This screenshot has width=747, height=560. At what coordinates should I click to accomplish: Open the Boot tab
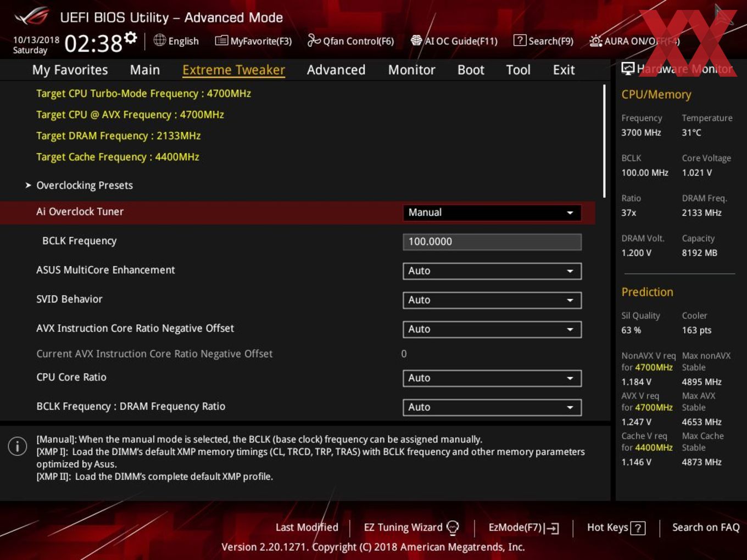[x=471, y=70]
